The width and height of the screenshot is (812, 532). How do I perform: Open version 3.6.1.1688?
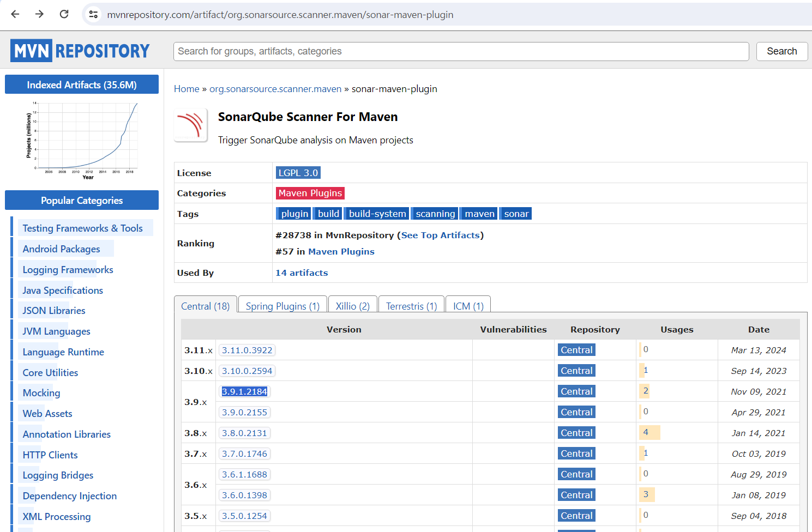pyautogui.click(x=244, y=474)
